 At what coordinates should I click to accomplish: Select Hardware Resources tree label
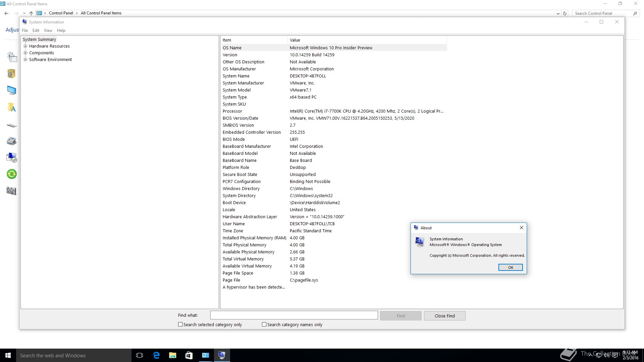49,46
